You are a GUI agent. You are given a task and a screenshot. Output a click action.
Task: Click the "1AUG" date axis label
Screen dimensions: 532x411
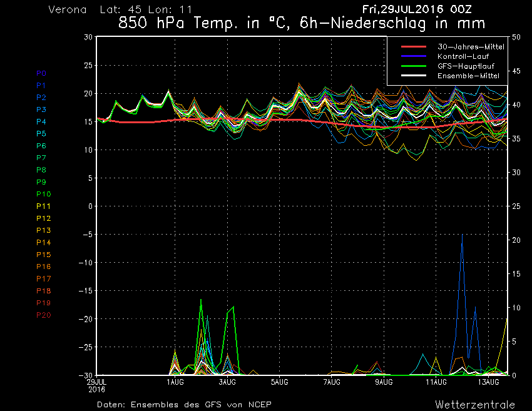tap(175, 382)
